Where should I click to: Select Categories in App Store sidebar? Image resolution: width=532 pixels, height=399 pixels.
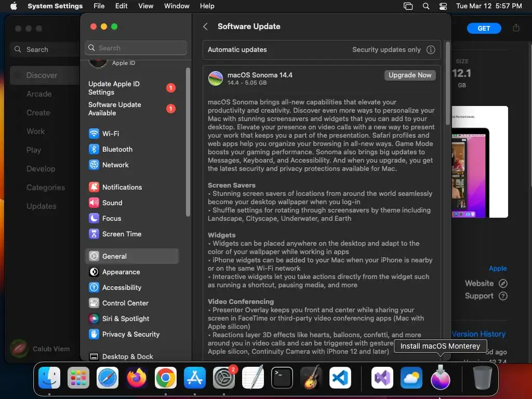tap(45, 188)
